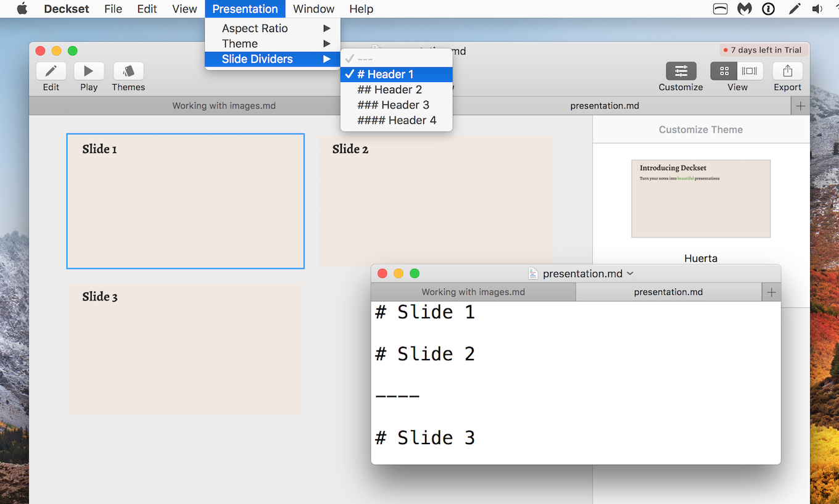Switch to the Working with images.md tab
The image size is (839, 504).
(473, 292)
